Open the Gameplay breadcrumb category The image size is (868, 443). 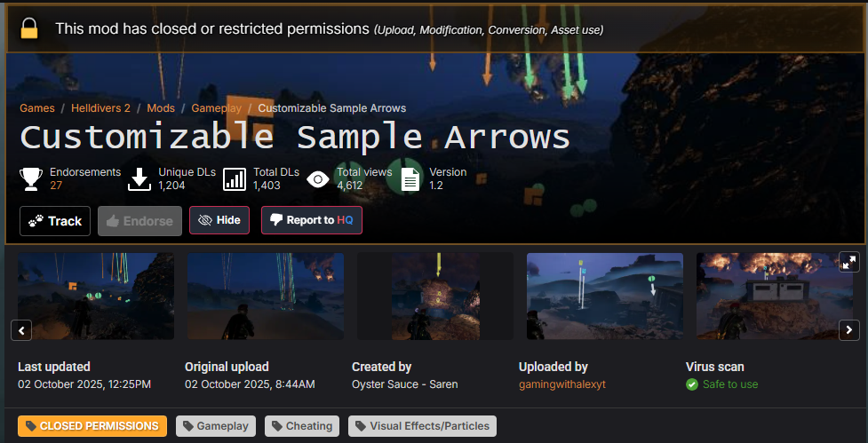tap(217, 107)
